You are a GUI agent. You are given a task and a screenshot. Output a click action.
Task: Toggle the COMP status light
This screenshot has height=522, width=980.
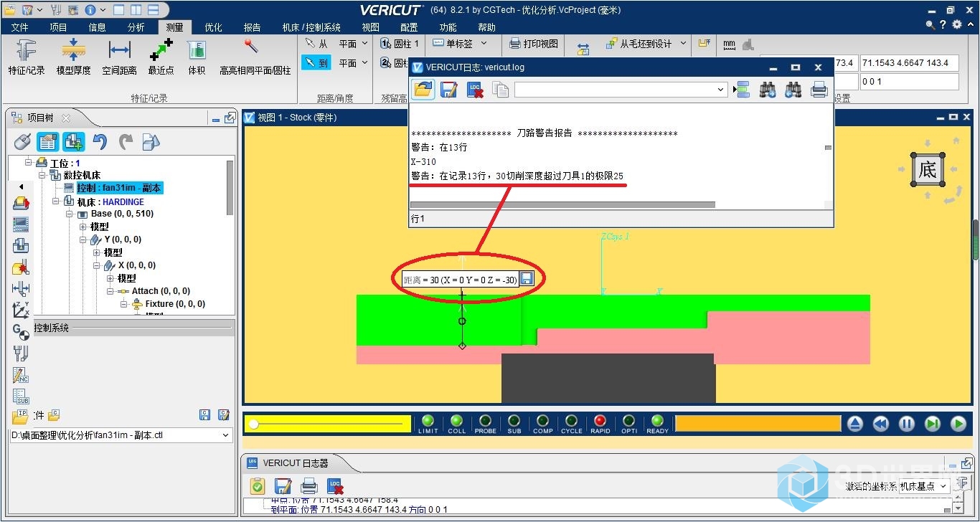click(x=542, y=424)
